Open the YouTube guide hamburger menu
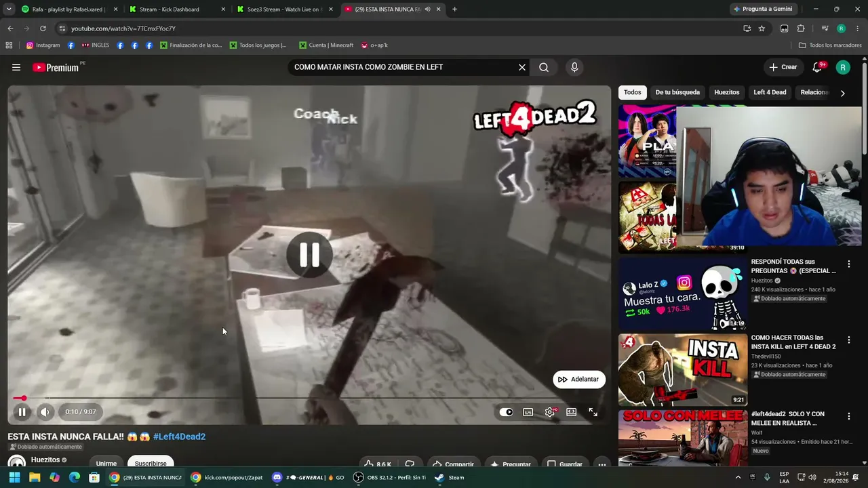Image resolution: width=868 pixels, height=488 pixels. [x=16, y=67]
